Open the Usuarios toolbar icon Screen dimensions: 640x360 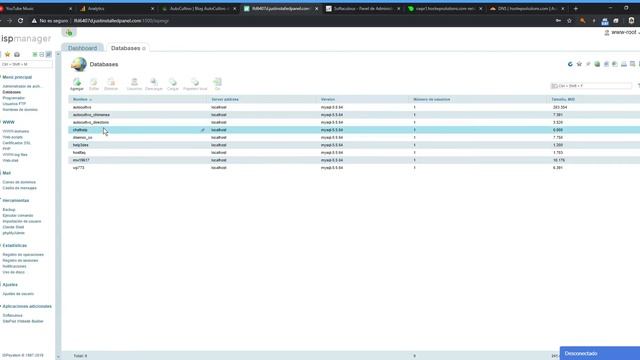(x=134, y=84)
